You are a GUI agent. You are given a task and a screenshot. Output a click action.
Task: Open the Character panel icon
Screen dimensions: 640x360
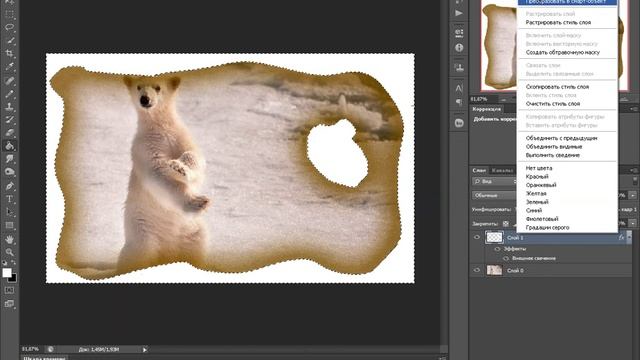[459, 88]
